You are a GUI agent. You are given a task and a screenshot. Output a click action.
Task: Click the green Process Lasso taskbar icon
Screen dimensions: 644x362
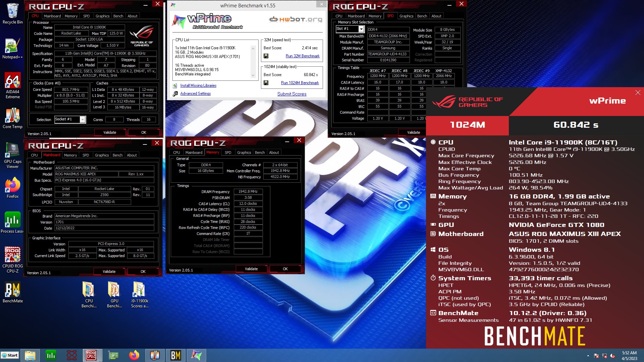tap(51, 355)
